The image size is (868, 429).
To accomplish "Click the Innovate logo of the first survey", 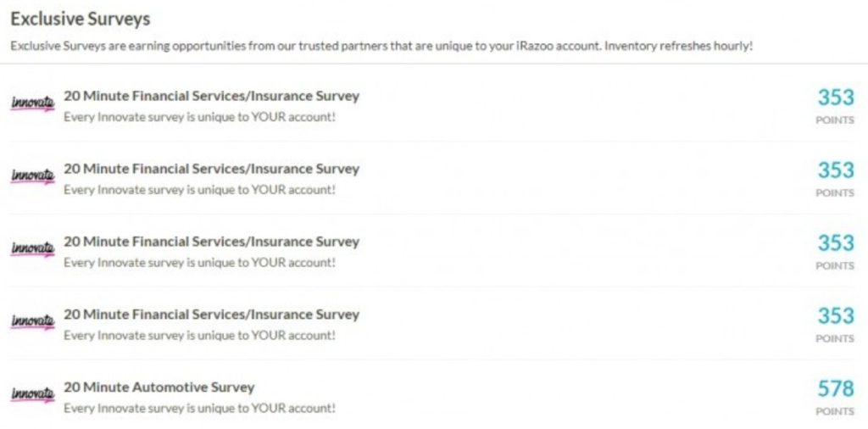I will point(33,103).
